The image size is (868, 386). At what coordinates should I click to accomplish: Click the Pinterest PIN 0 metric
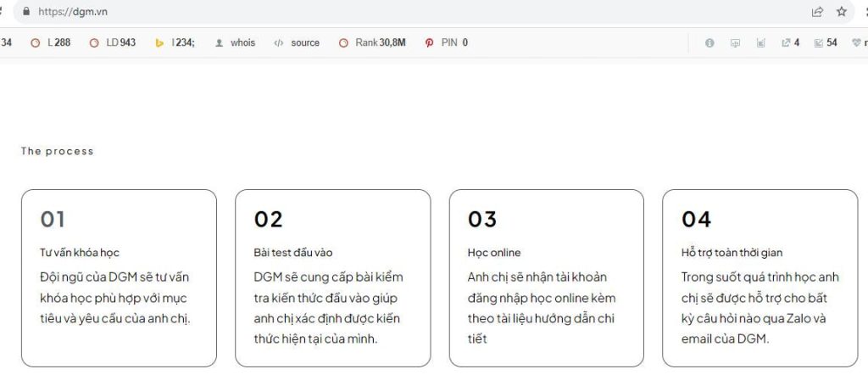[x=446, y=42]
